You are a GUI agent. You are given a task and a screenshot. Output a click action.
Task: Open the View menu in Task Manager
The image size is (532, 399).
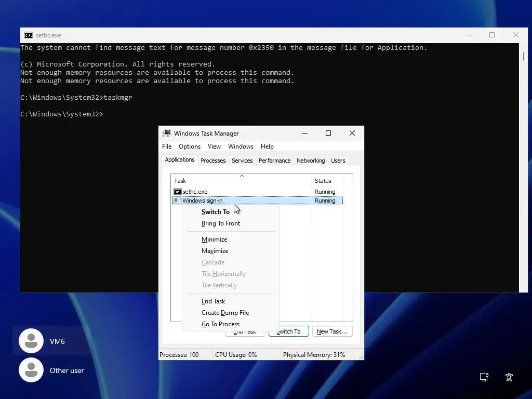point(214,147)
